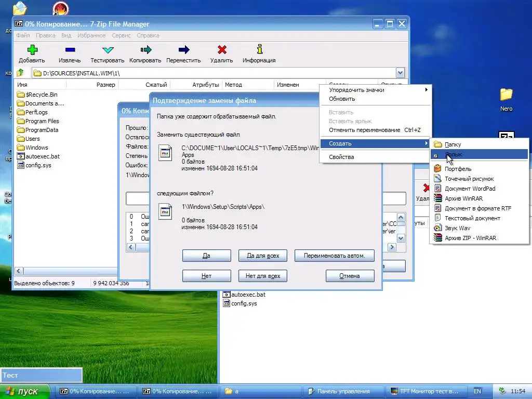
Task: Click the Информация toolbar icon
Action: point(260,49)
